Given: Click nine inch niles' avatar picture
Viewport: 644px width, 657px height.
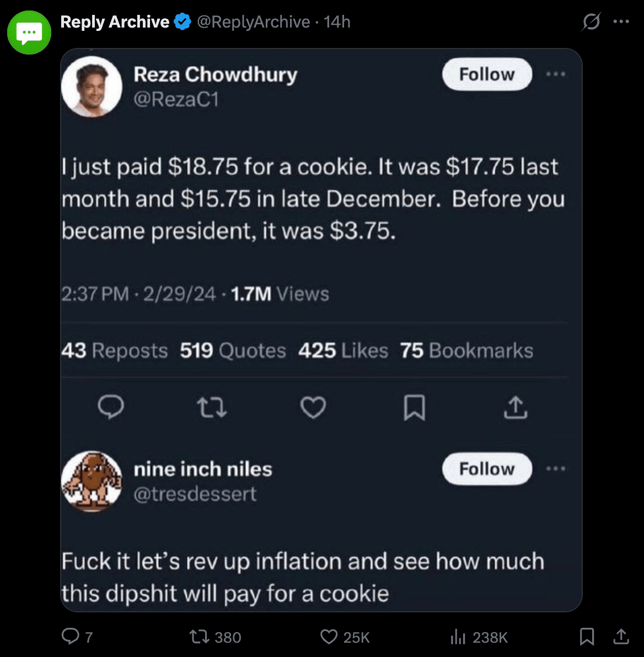Looking at the screenshot, I should tap(92, 481).
